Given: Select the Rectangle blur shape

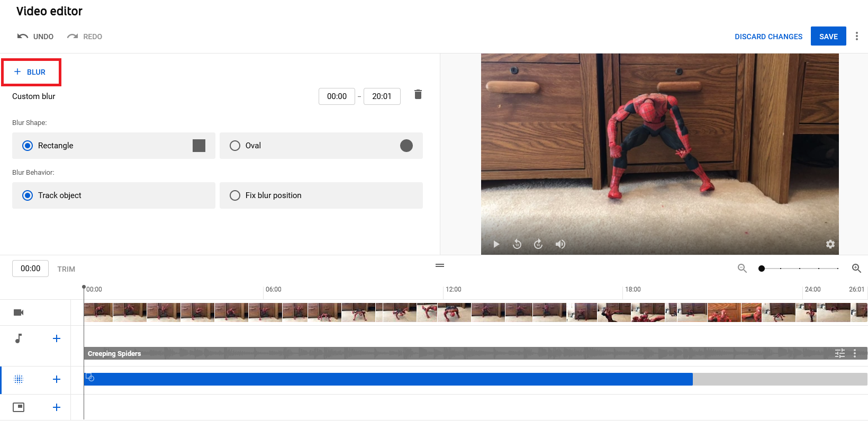Looking at the screenshot, I should 113,146.
